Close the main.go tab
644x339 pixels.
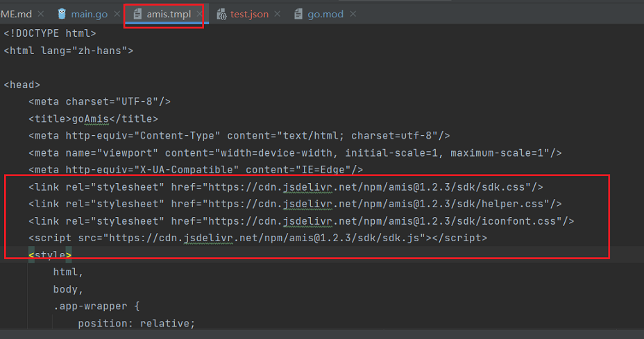coord(117,14)
